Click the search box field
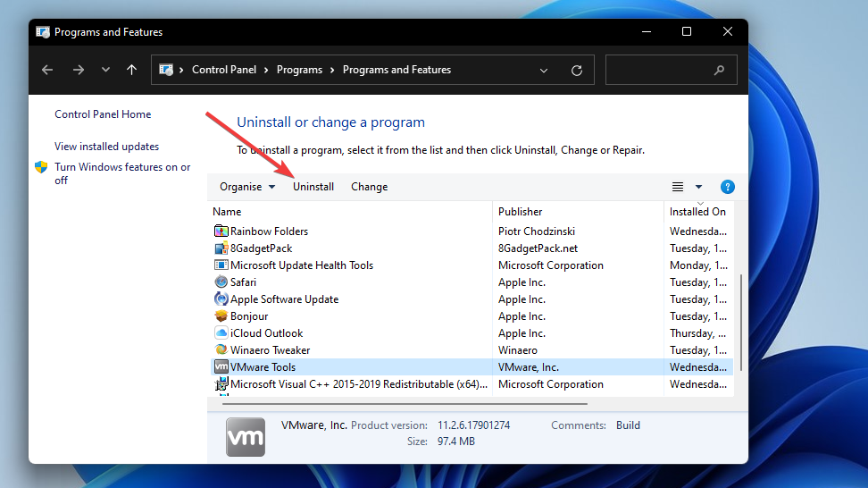 point(671,70)
